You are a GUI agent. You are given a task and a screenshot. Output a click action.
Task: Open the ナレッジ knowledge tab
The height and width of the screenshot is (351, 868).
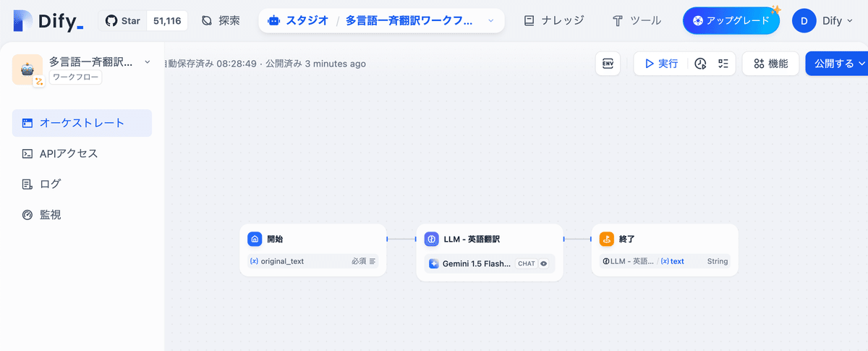[x=554, y=21]
